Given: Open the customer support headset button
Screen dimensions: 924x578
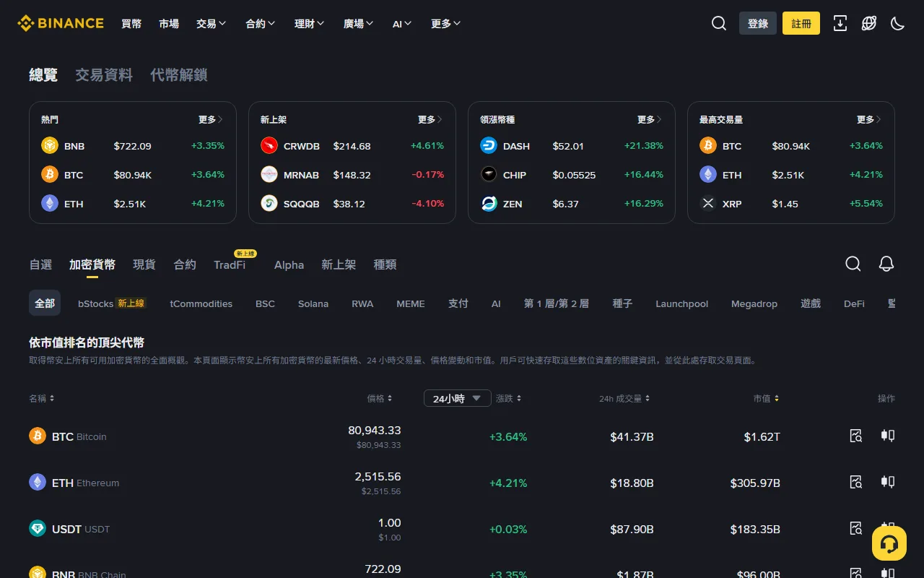Looking at the screenshot, I should click(889, 543).
